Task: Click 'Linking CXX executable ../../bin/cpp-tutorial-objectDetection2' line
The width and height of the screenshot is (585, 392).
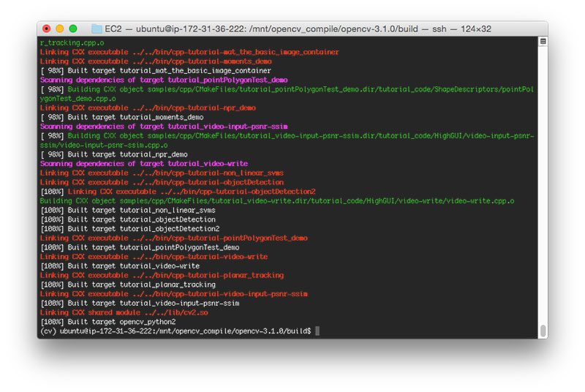Action: point(192,192)
